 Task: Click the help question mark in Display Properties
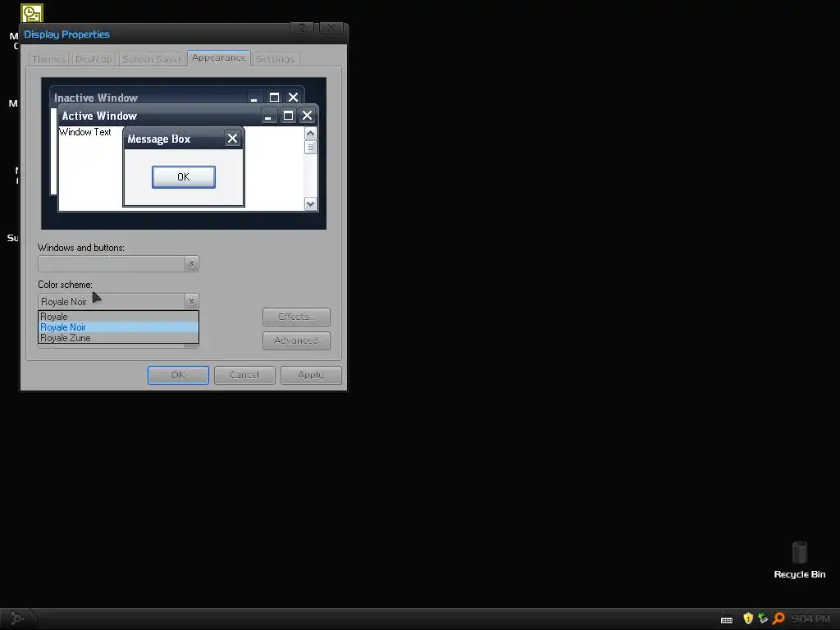(x=302, y=29)
